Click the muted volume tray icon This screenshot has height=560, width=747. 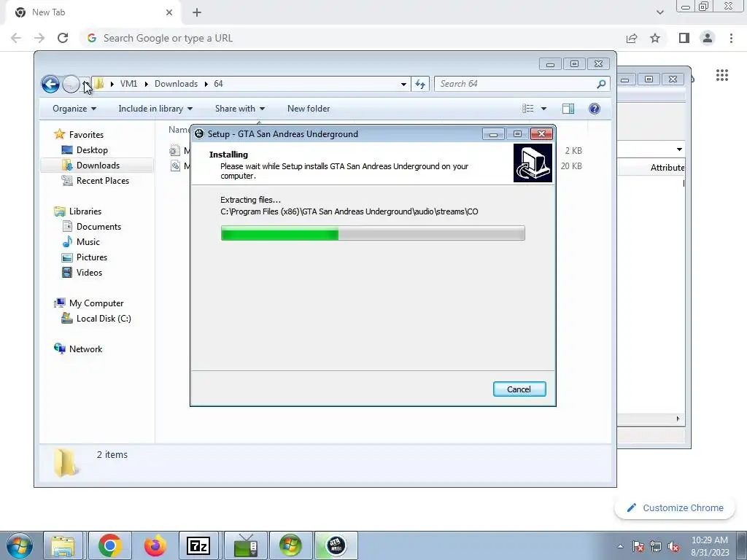[673, 546]
